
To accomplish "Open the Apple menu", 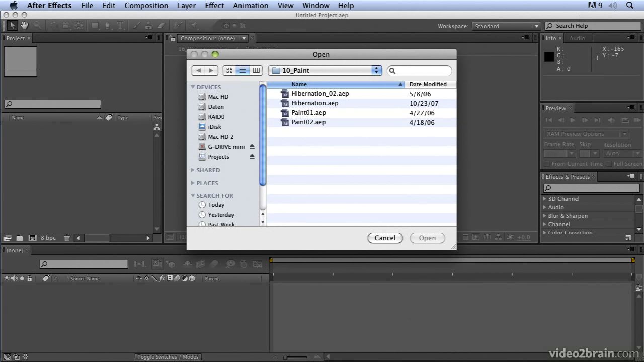I will click(14, 6).
